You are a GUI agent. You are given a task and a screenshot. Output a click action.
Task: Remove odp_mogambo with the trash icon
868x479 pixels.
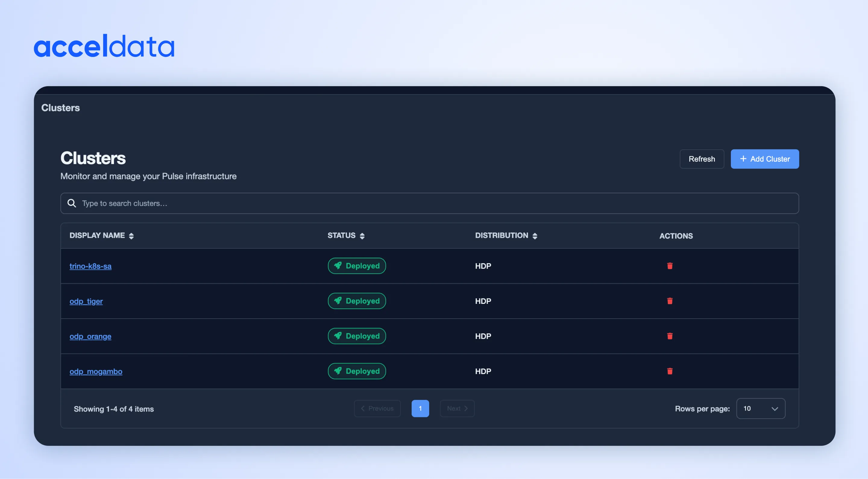[x=670, y=371]
